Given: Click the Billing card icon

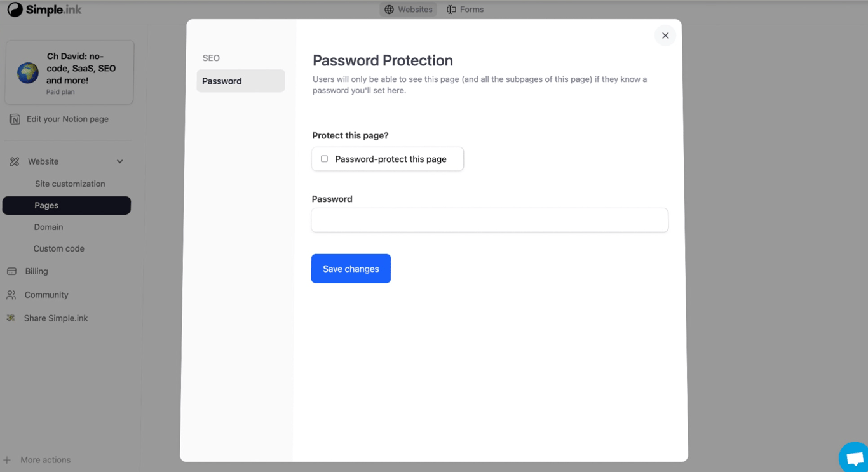Looking at the screenshot, I should point(12,271).
